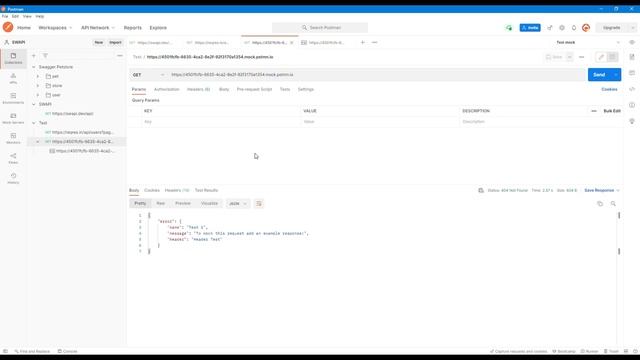The height and width of the screenshot is (360, 640).
Task: Open a new request tab with the plus icon
Action: point(362,42)
